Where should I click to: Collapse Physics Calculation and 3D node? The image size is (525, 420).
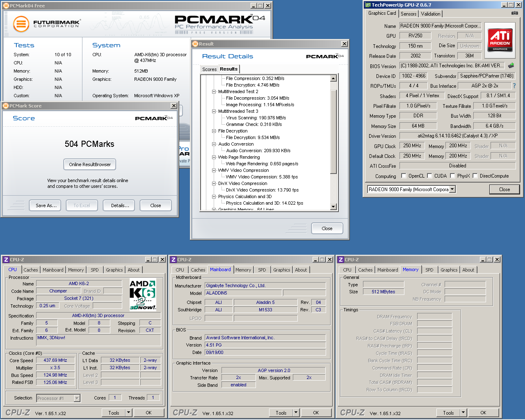[x=214, y=196]
